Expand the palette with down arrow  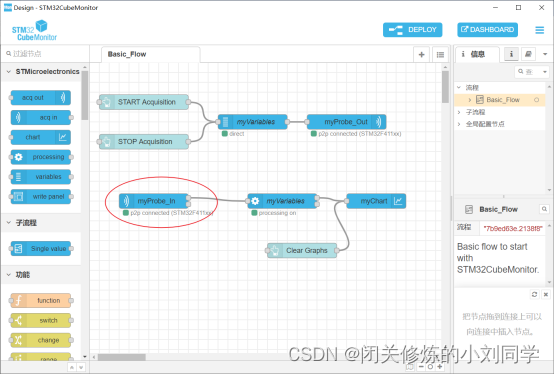(x=81, y=368)
